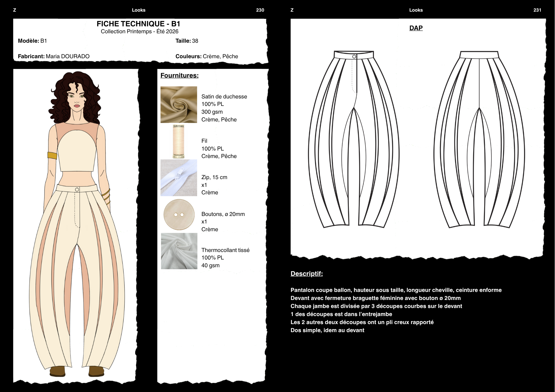555x392 pixels.
Task: Click the back-view trouser flat drawing
Action: click(479, 139)
